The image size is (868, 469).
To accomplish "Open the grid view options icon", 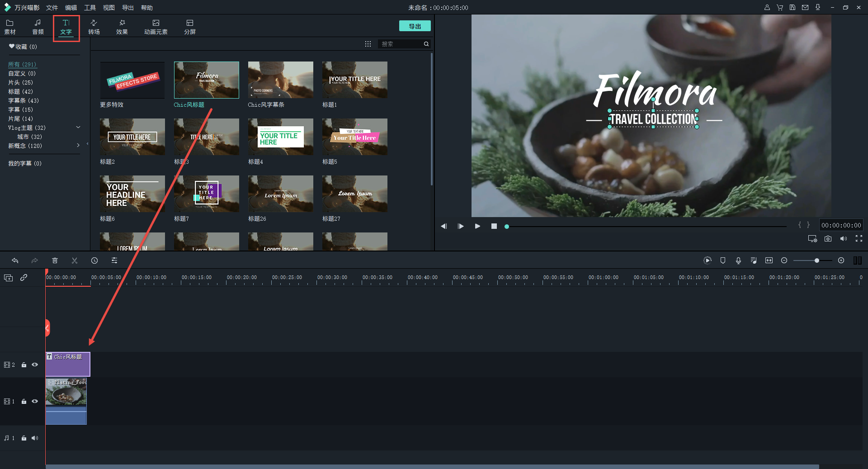I will click(368, 44).
